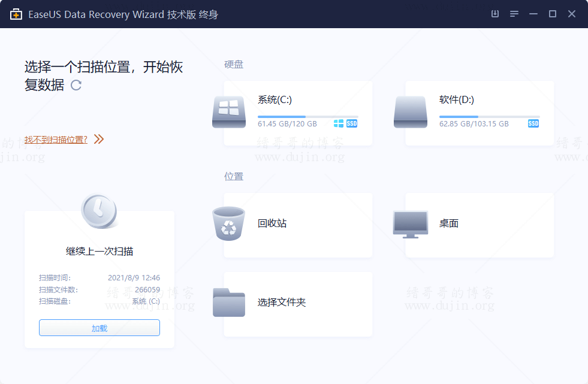The height and width of the screenshot is (384, 588).
Task: Click the D drive usage bar
Action: pos(489,117)
